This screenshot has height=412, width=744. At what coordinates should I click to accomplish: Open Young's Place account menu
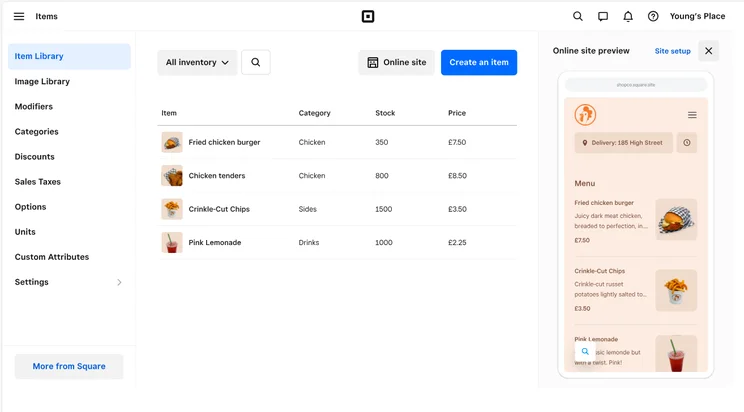click(x=697, y=16)
